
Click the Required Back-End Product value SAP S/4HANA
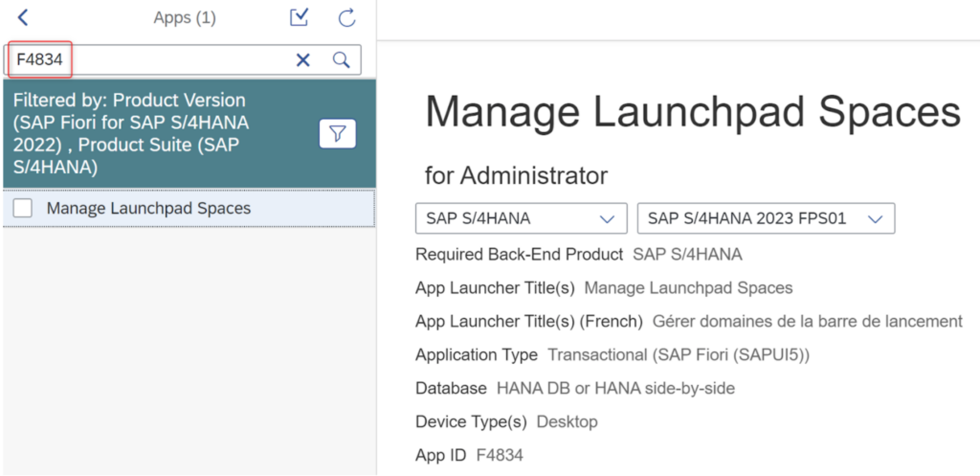687,255
